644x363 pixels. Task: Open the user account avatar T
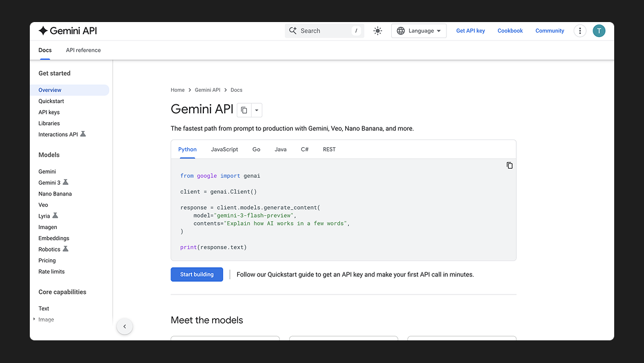599,31
